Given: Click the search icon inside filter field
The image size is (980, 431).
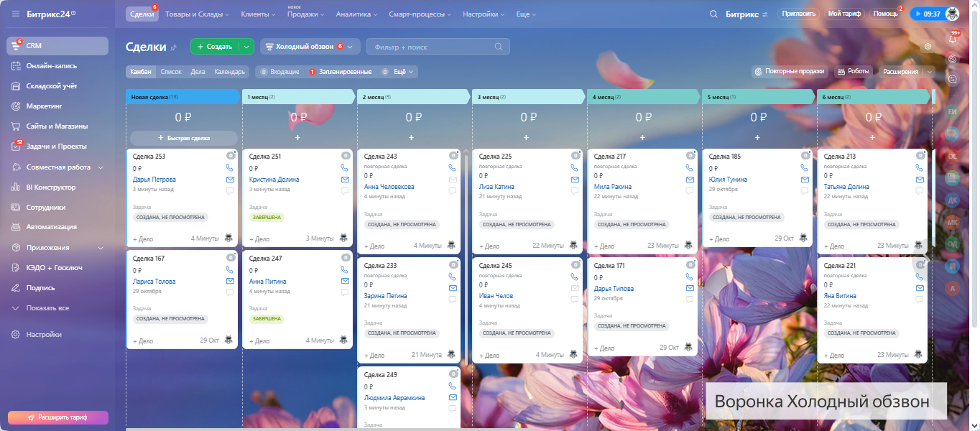Looking at the screenshot, I should tap(499, 47).
